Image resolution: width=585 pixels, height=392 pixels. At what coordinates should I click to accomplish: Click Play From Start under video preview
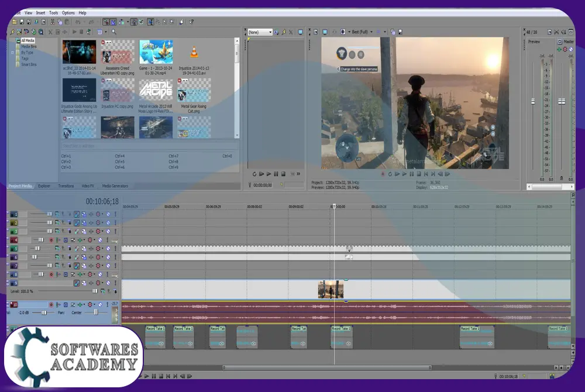[397, 174]
